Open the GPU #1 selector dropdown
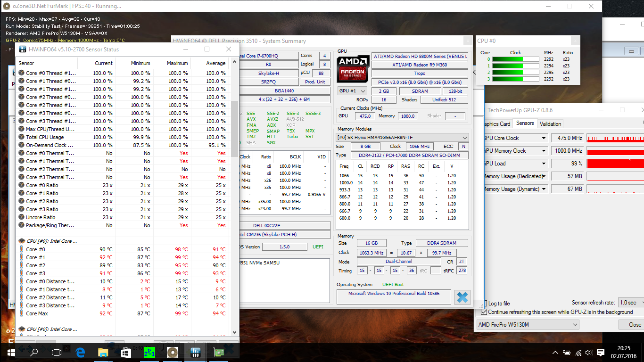 (352, 91)
